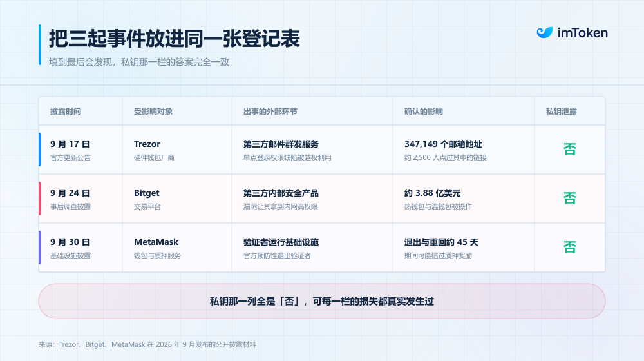644x361 pixels.
Task: Click the text 约 2,500 人点过其中的链接
Action: (x=446, y=157)
